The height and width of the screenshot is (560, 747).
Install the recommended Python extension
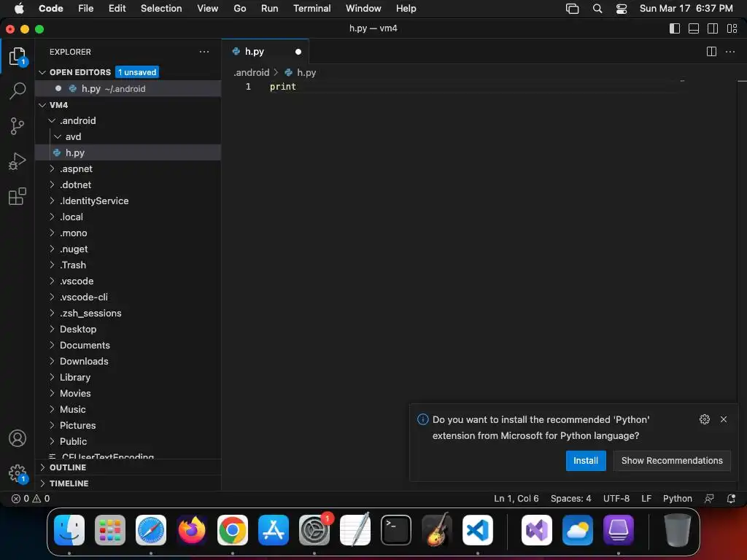click(586, 461)
